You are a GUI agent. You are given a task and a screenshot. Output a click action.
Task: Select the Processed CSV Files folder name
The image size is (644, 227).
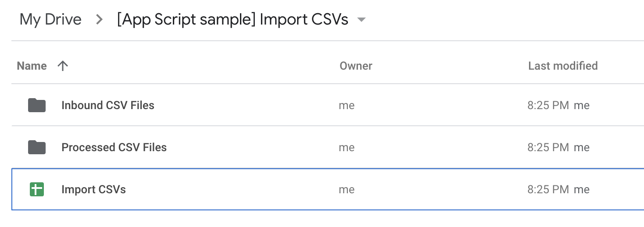(x=114, y=147)
